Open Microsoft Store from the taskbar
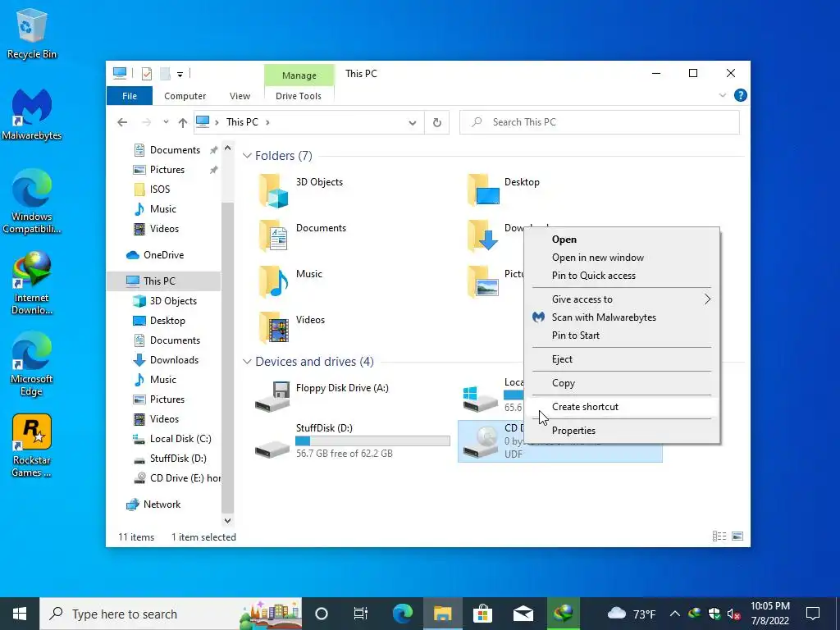The width and height of the screenshot is (840, 630). coord(482,614)
